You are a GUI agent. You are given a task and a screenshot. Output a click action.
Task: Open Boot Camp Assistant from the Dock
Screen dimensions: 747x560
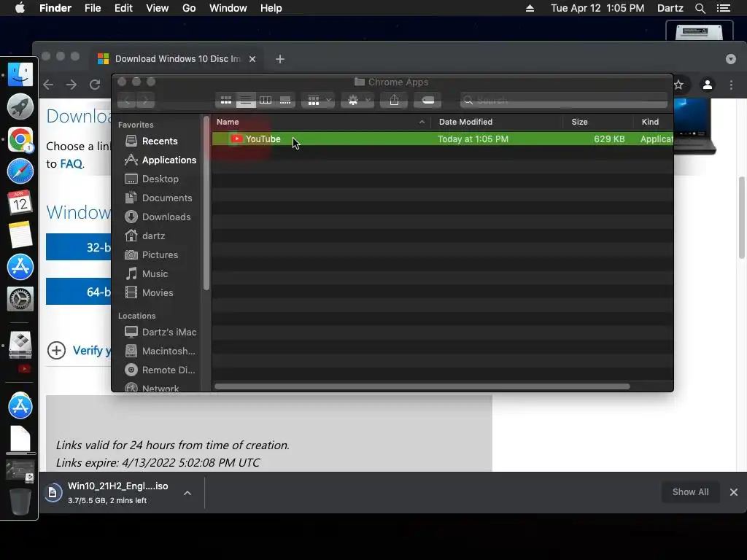click(x=20, y=345)
